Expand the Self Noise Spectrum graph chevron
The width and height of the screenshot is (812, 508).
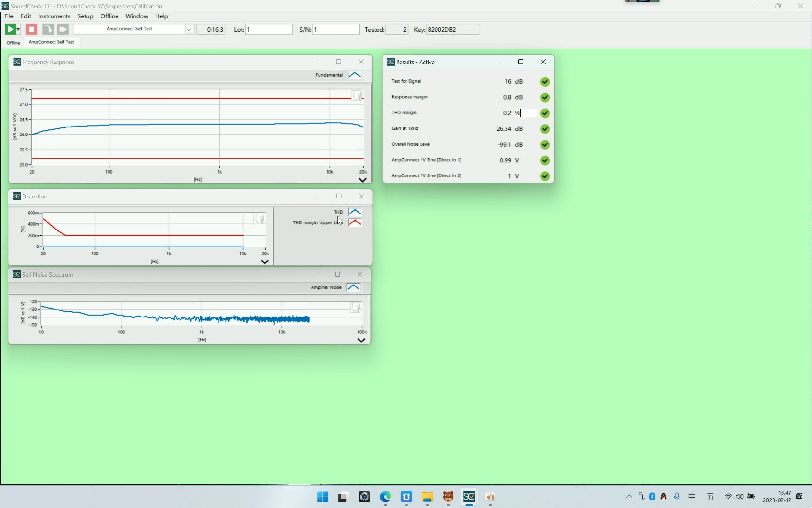click(361, 340)
